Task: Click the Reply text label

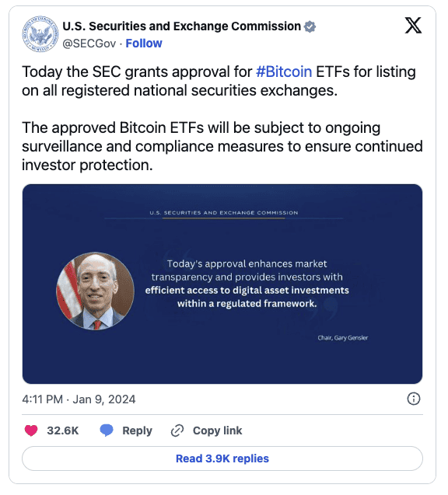Action: coord(137,431)
